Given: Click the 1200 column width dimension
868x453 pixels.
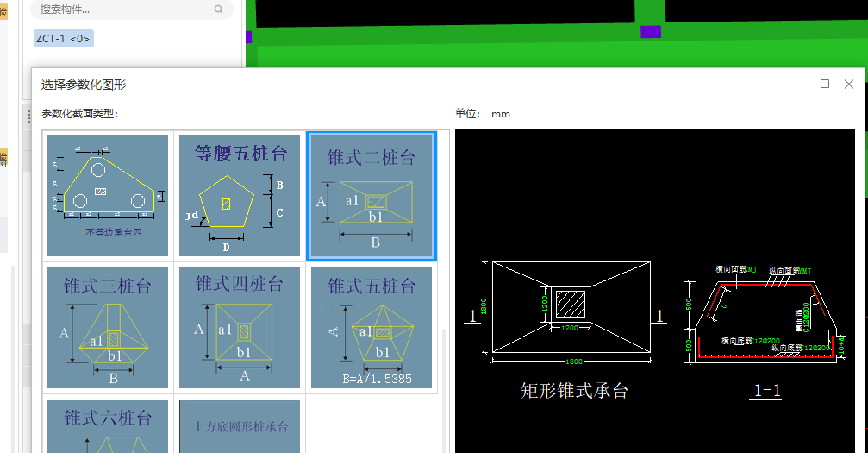Looking at the screenshot, I should pos(570,328).
